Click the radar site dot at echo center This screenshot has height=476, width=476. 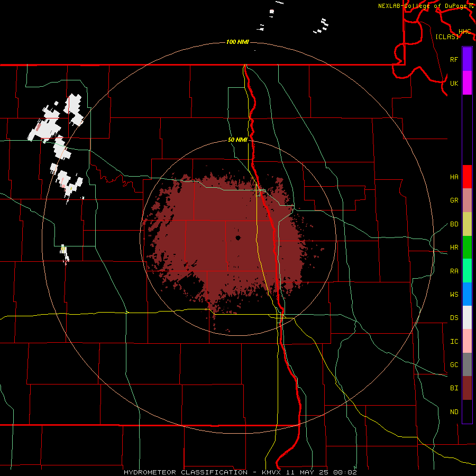pyautogui.click(x=238, y=238)
